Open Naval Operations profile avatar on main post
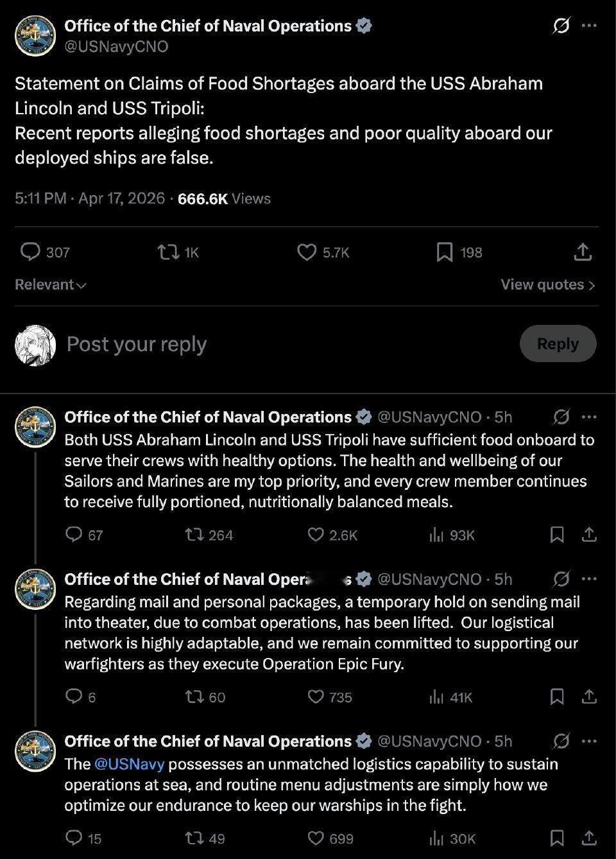This screenshot has height=859, width=616. pyautogui.click(x=35, y=36)
